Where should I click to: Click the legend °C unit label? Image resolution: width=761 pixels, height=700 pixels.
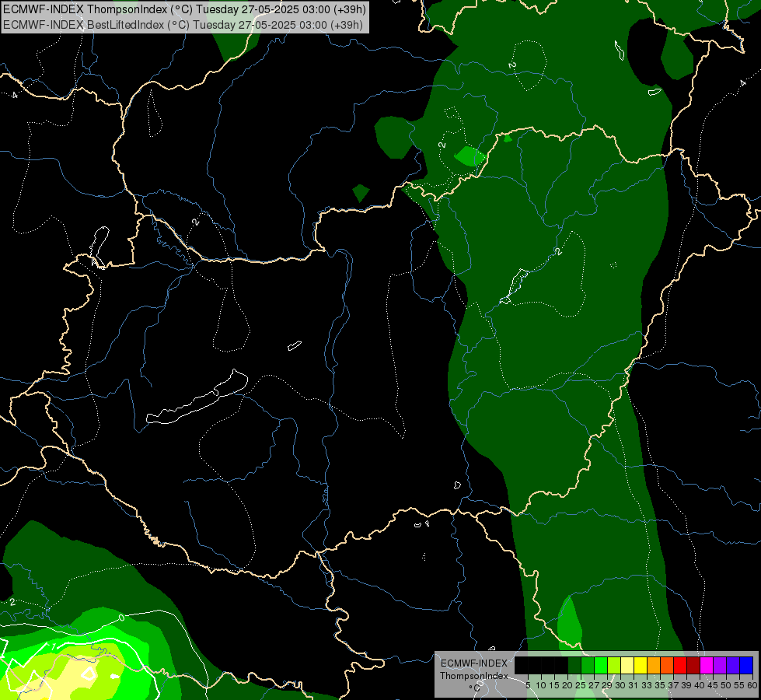(x=475, y=688)
